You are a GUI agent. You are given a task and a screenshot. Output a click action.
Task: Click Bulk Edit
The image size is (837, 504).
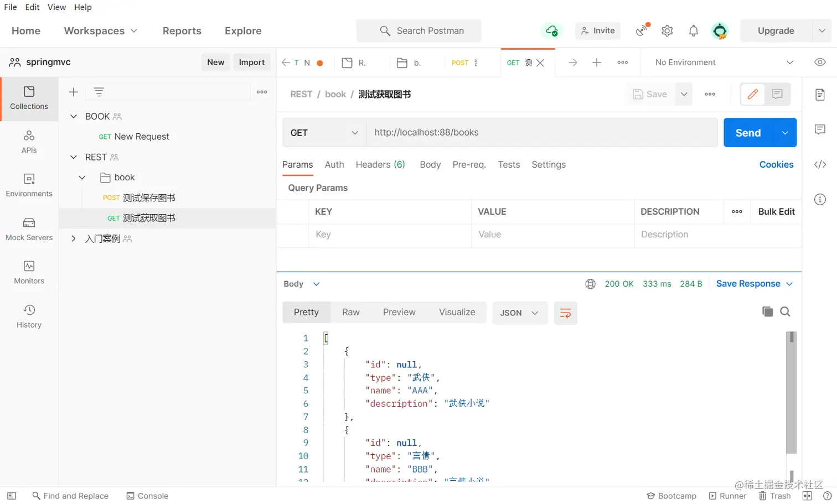[x=776, y=211]
